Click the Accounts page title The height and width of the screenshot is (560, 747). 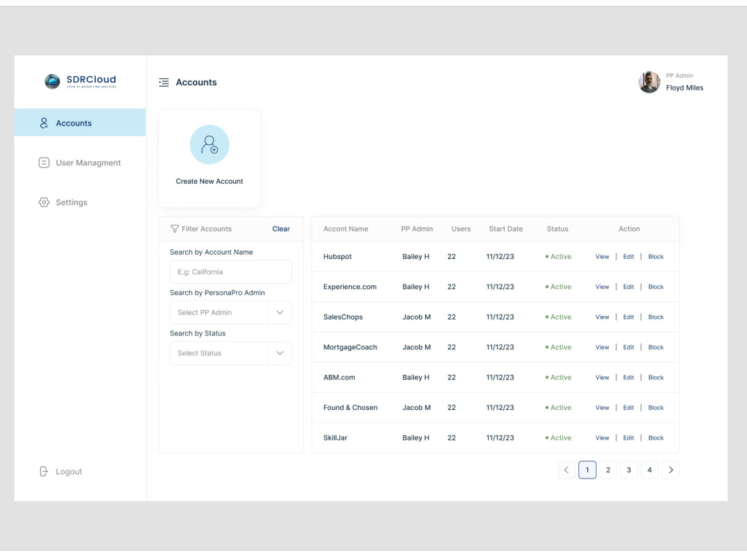[196, 82]
